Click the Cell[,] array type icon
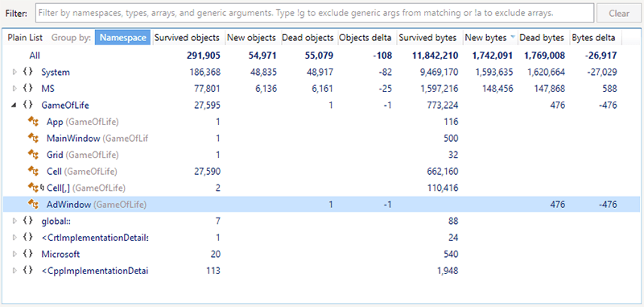This screenshot has width=644, height=307. pos(35,188)
